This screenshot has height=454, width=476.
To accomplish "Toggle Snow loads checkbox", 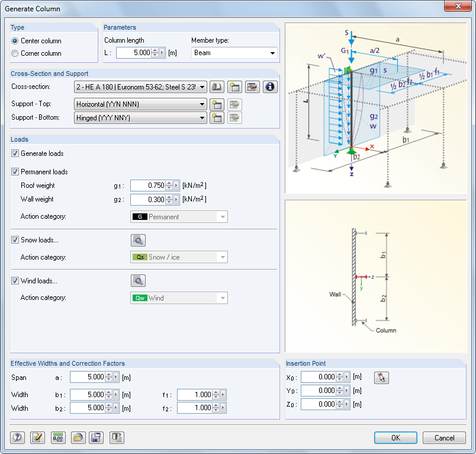I will pyautogui.click(x=15, y=240).
